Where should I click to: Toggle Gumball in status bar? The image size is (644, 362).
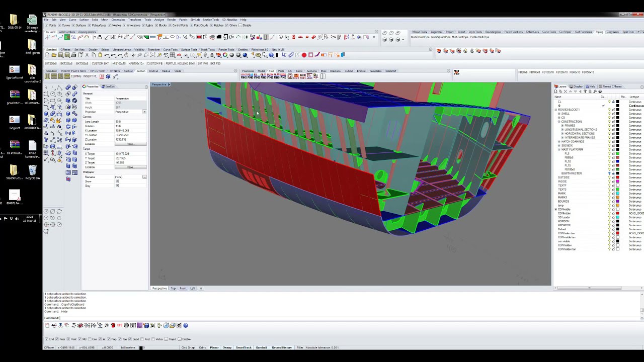click(261, 347)
